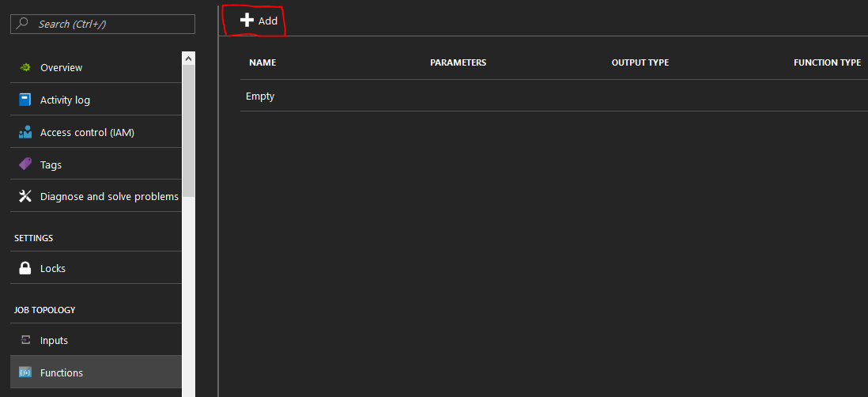
Task: Click the search magnifier icon
Action: 23,24
